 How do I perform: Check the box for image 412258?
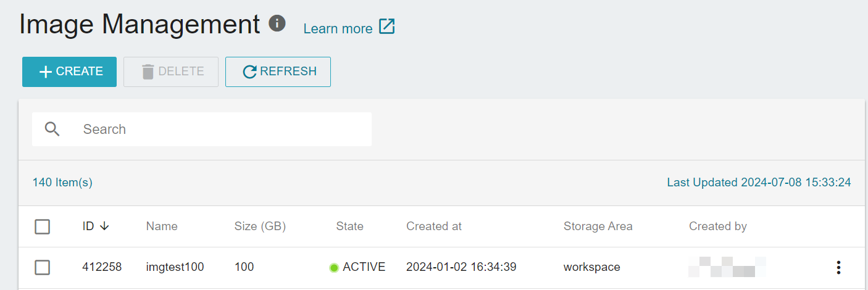42,267
